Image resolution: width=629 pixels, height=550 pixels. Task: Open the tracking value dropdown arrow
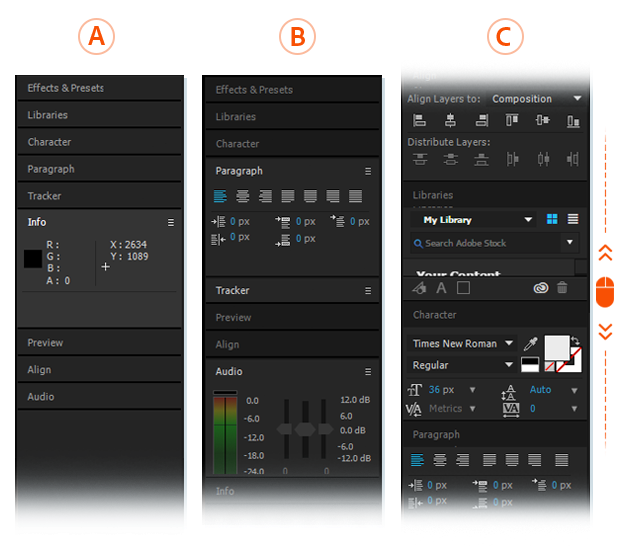(574, 409)
